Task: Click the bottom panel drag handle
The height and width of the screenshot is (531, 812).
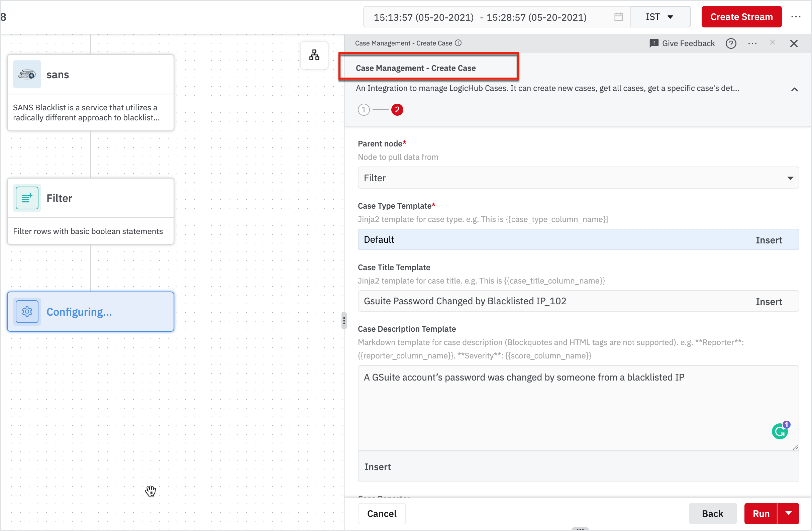Action: coord(580,529)
